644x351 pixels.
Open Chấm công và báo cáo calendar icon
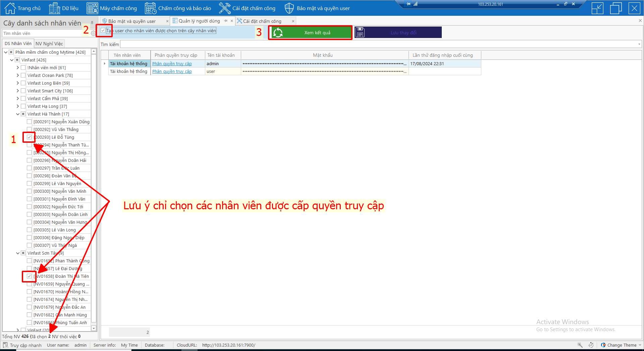[151, 8]
